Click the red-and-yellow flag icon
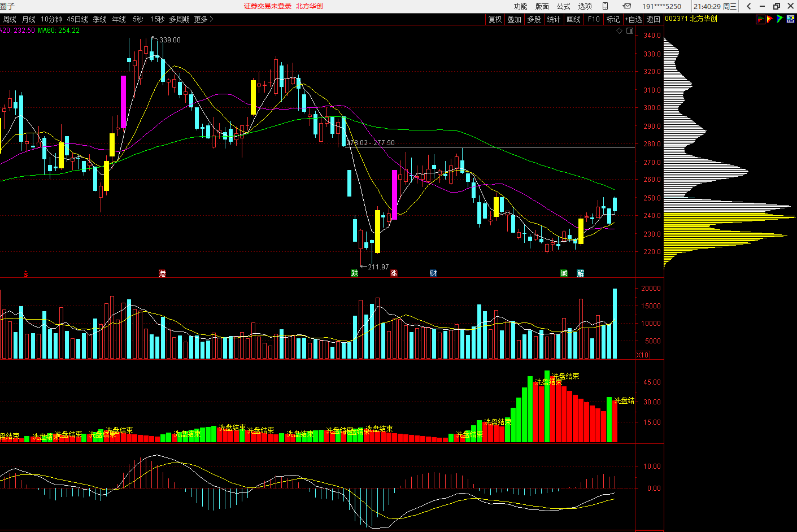 pos(770,19)
